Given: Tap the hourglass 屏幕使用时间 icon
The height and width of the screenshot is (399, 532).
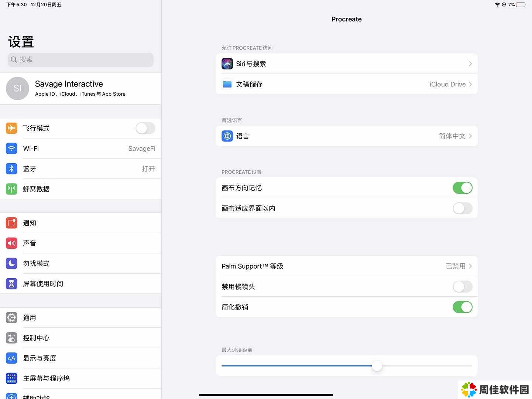Looking at the screenshot, I should tap(11, 284).
